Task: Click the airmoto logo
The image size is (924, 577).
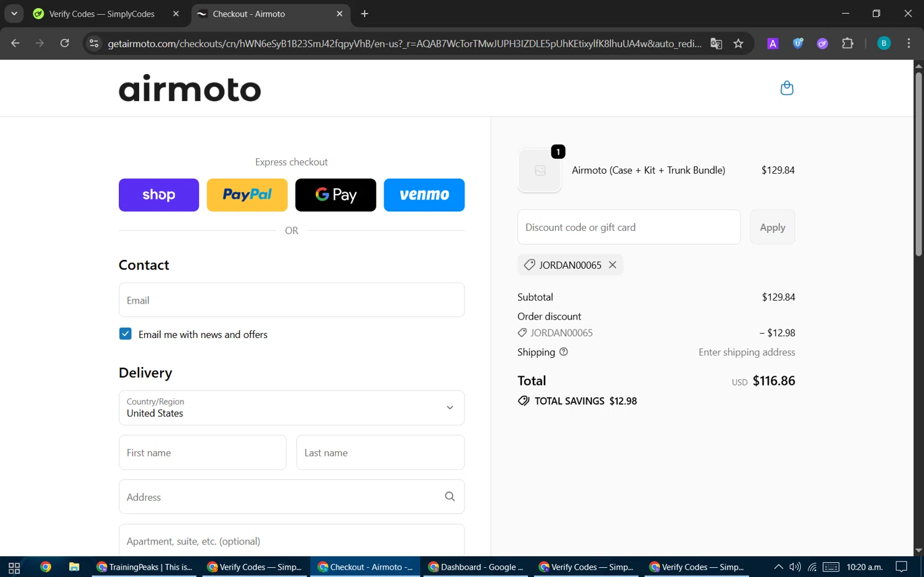Action: click(190, 88)
